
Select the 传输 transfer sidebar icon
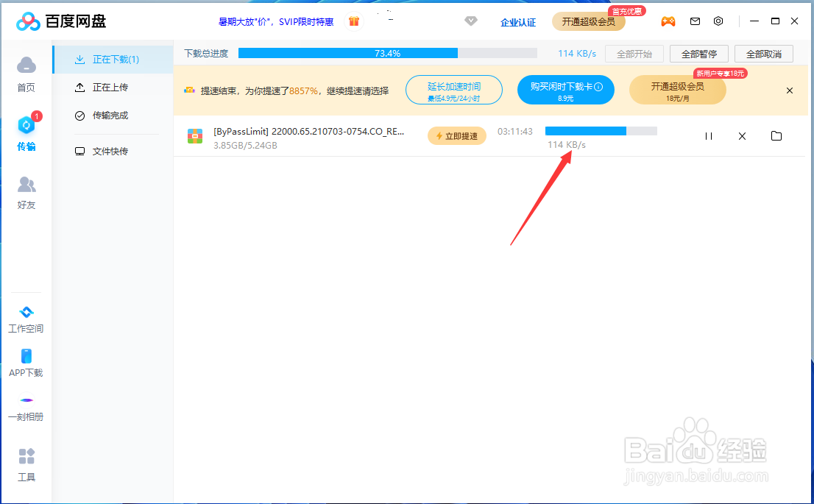click(26, 132)
